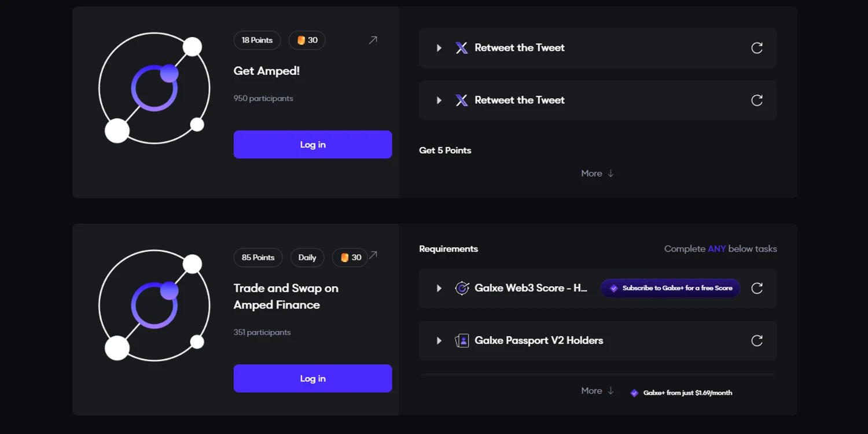Image resolution: width=868 pixels, height=434 pixels.
Task: Log in to Trade and Swap quest
Action: click(312, 378)
